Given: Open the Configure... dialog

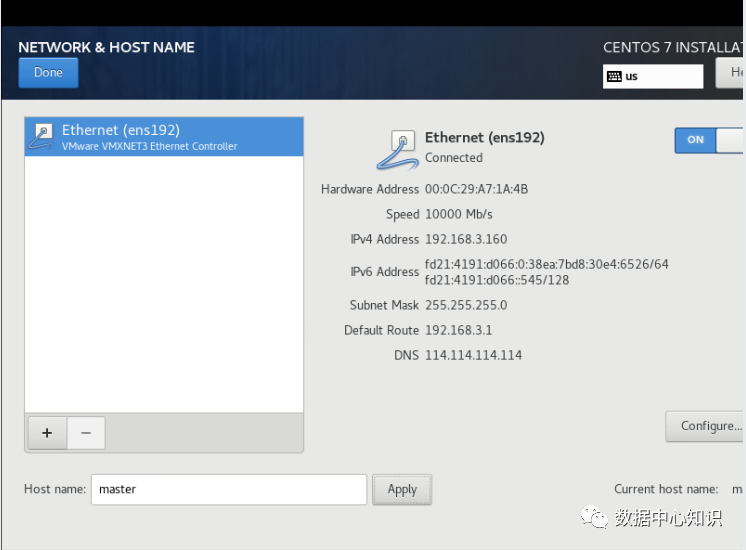Looking at the screenshot, I should pos(705,426).
